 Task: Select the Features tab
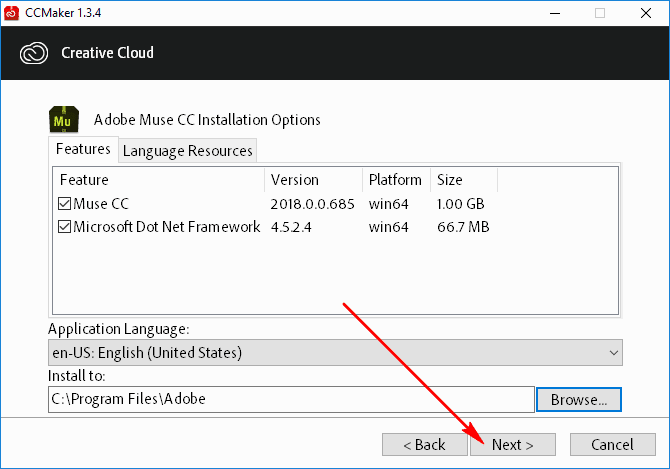[83, 149]
